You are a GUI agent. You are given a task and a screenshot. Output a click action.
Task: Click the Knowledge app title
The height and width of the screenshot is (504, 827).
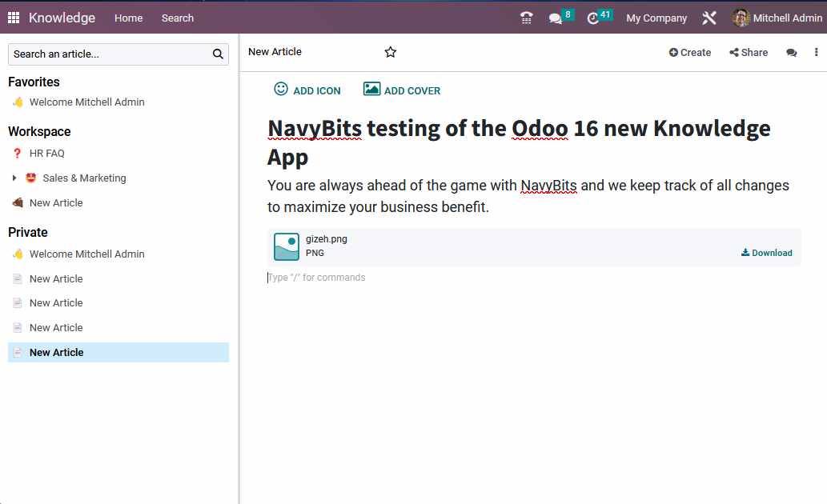(x=62, y=18)
